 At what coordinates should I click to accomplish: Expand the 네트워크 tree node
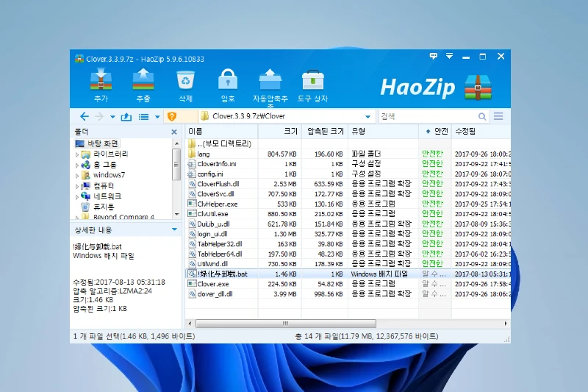[x=77, y=196]
